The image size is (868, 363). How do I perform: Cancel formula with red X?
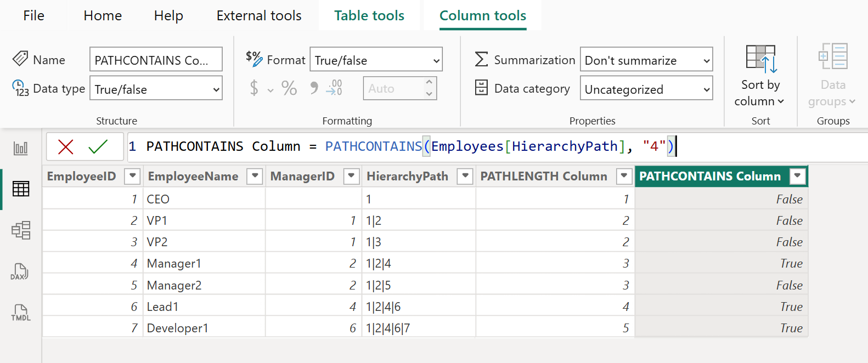[66, 147]
